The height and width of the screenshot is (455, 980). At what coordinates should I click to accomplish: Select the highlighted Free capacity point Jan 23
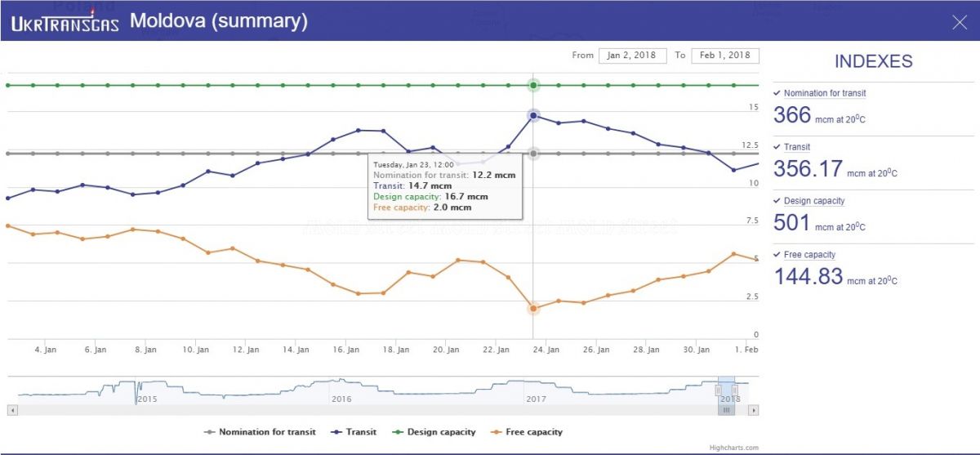click(x=533, y=309)
